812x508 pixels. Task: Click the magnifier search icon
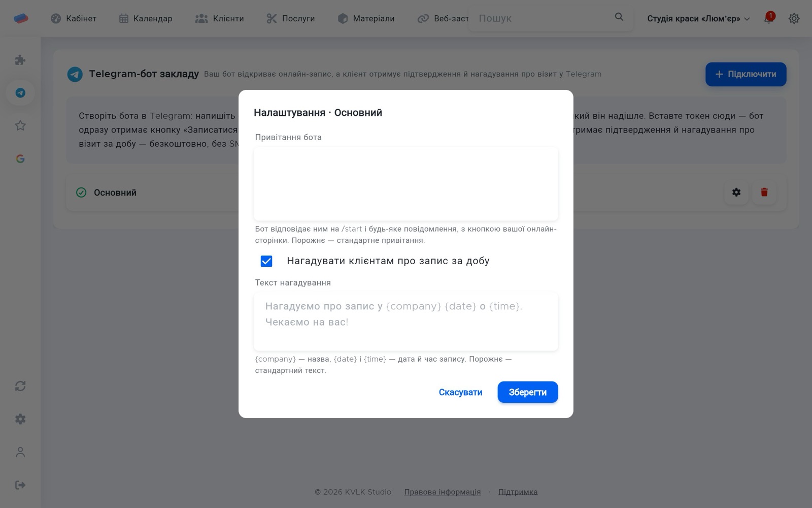click(619, 17)
